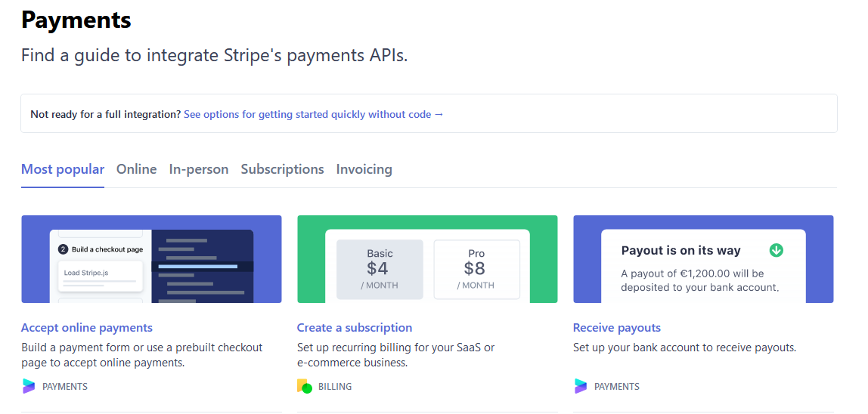The image size is (868, 414).
Task: Click the Accept online payments checkout thumbnail
Action: point(152,259)
